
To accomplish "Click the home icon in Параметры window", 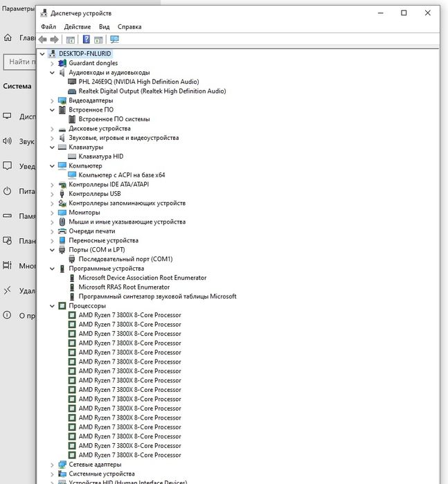I will point(8,37).
